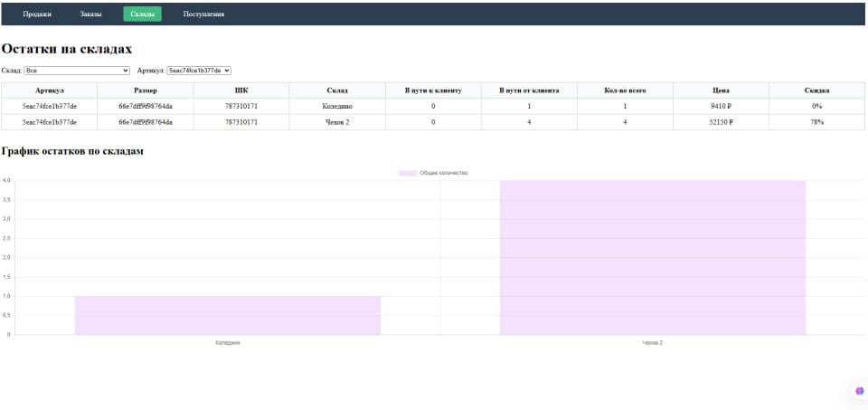Open the Артикул filter dropdown

199,71
